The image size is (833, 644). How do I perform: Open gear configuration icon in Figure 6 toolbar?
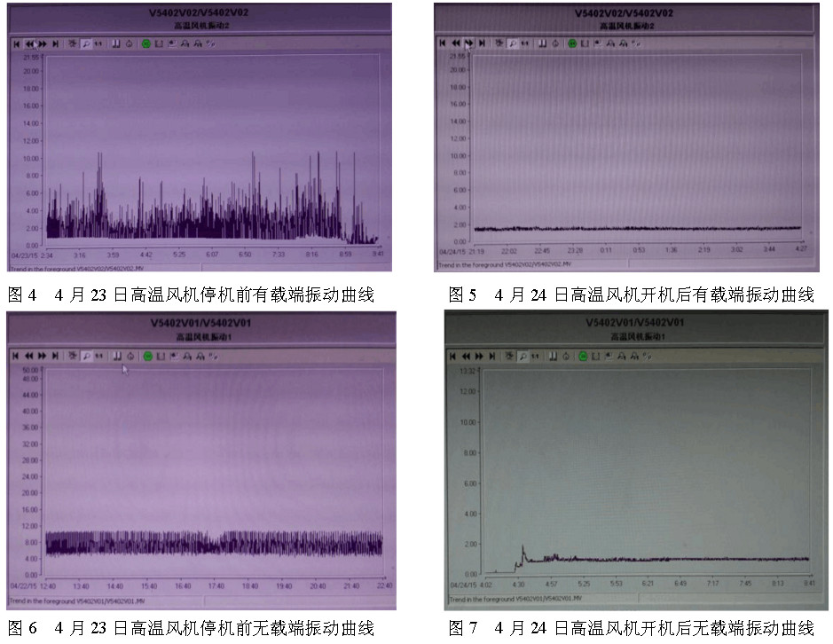click(x=72, y=355)
